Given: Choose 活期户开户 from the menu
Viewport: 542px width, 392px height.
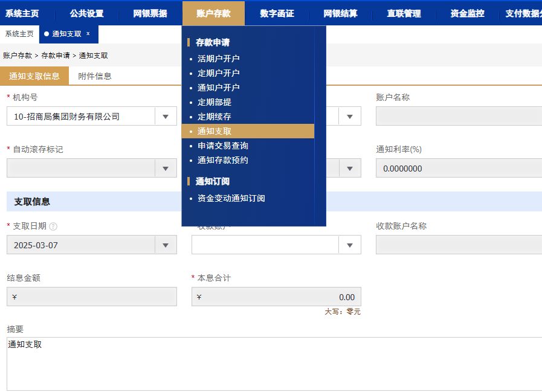Looking at the screenshot, I should click(218, 59).
